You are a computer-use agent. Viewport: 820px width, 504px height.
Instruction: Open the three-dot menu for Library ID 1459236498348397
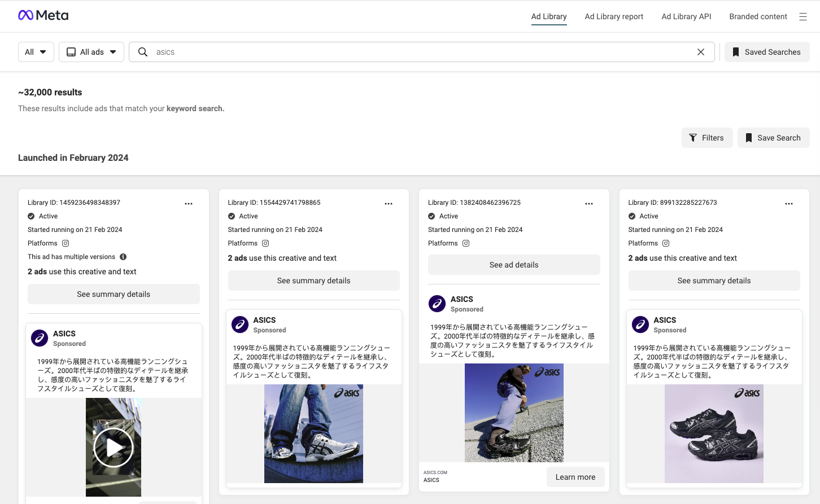click(x=189, y=204)
